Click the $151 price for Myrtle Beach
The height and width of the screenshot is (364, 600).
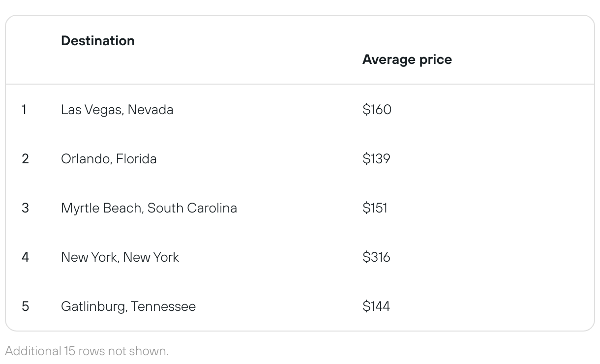[375, 208]
